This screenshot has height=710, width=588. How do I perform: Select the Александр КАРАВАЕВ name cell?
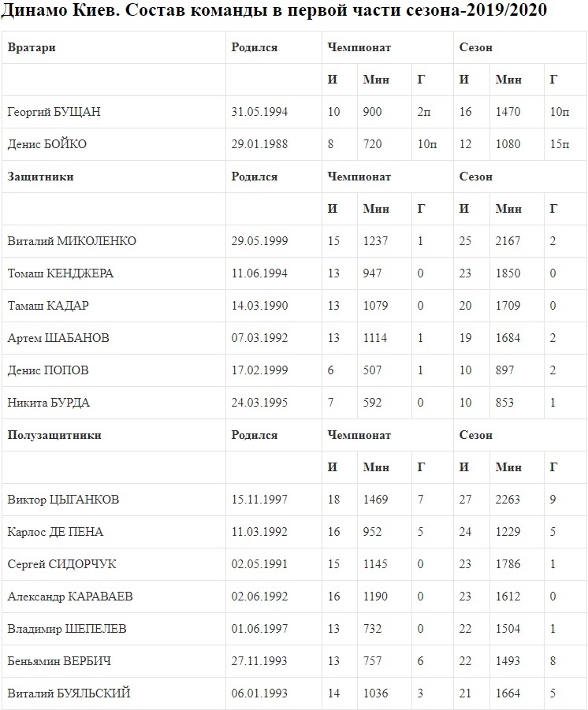[70, 597]
